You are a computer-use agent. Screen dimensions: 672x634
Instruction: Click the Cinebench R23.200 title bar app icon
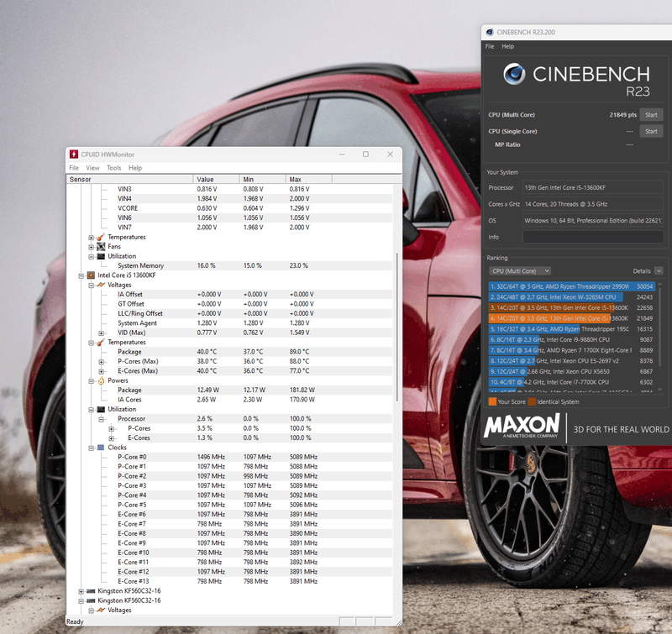pos(490,32)
